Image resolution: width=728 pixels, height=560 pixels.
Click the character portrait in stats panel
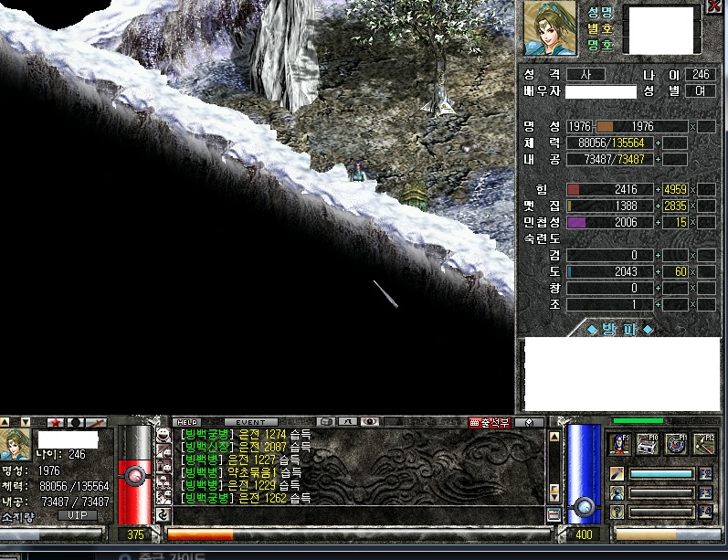pyautogui.click(x=550, y=28)
